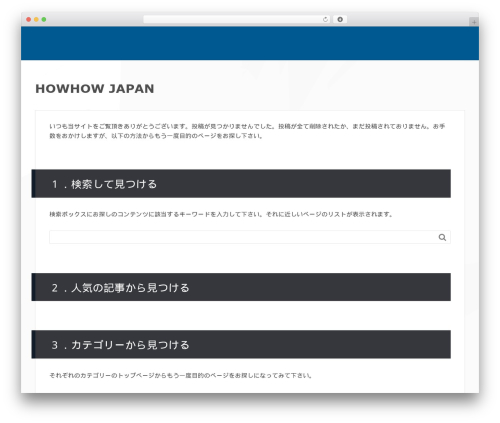
Task: Click heading 1．検索して見つける
Action: (241, 184)
